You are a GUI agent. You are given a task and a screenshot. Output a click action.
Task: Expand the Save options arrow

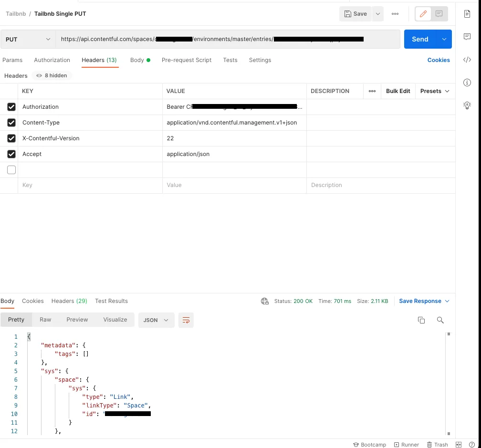378,14
